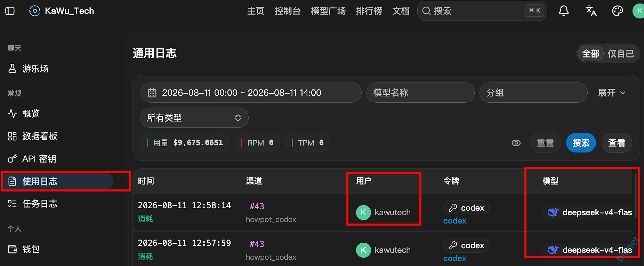
Task: Open 排行榜 in top navigation
Action: [369, 11]
